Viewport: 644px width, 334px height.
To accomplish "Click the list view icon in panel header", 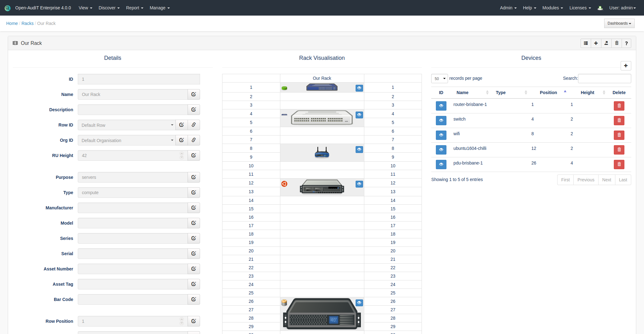I will [586, 43].
